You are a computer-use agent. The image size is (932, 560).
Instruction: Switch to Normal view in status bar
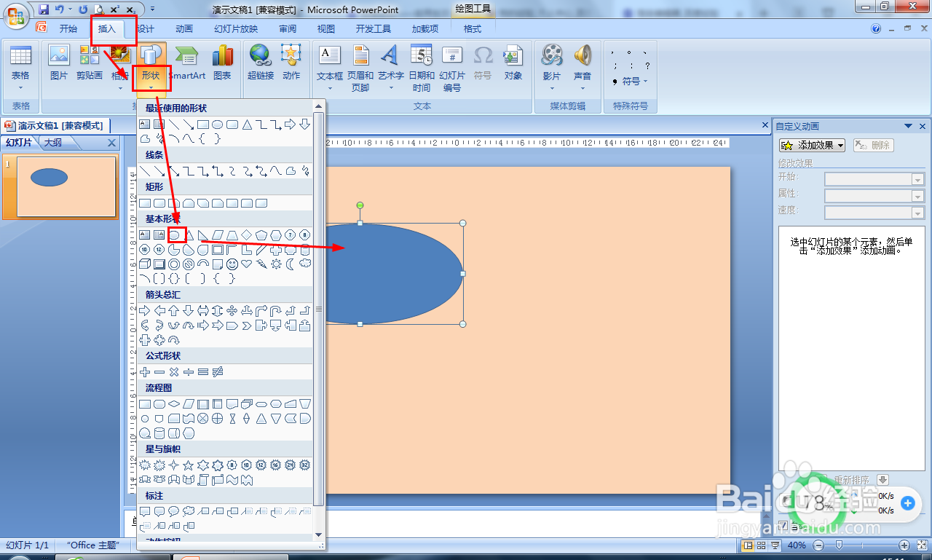click(x=748, y=545)
